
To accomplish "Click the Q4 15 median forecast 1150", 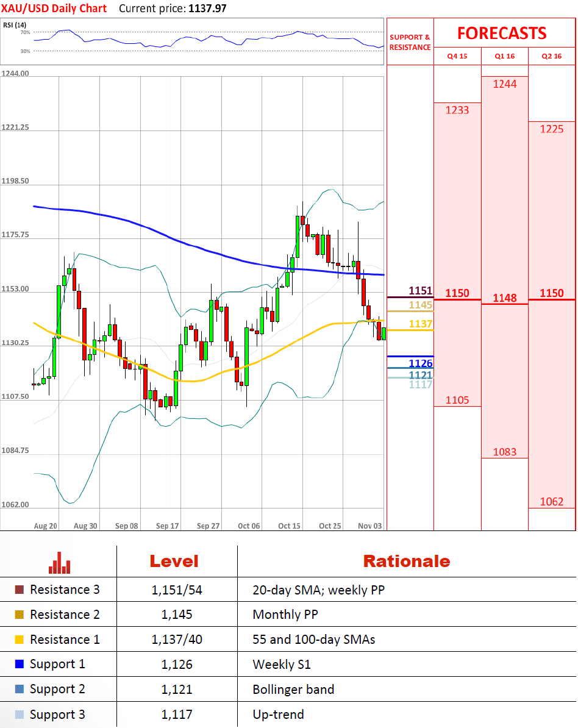I will tap(457, 293).
